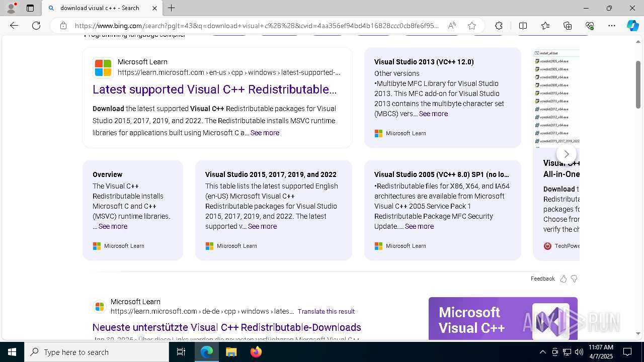Click the address bar URL field
This screenshot has height=362, width=644.
257,26
